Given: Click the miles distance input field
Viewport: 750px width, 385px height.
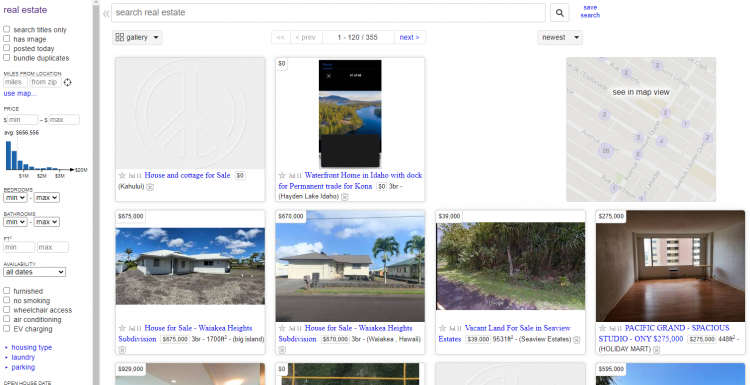Looking at the screenshot, I should tap(16, 82).
